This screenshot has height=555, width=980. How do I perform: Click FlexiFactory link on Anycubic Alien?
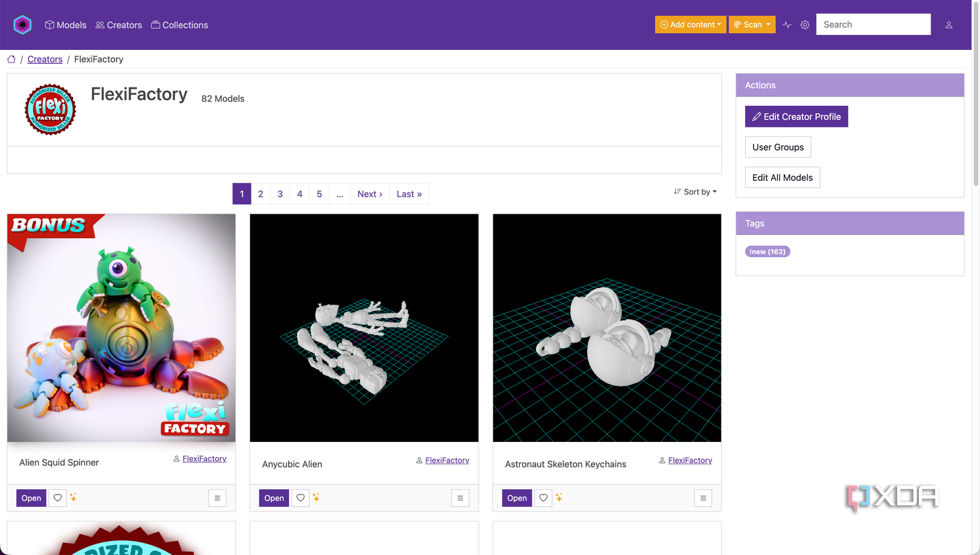click(x=447, y=460)
